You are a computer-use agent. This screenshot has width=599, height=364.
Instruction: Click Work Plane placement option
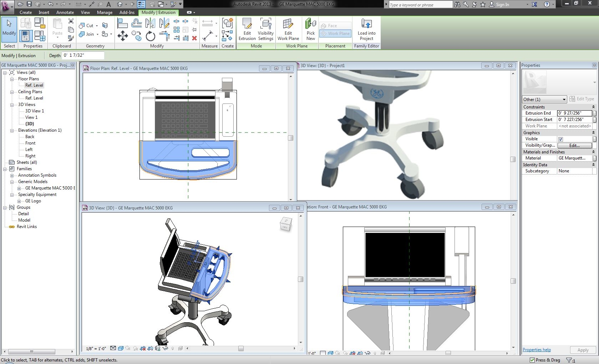tap(335, 33)
